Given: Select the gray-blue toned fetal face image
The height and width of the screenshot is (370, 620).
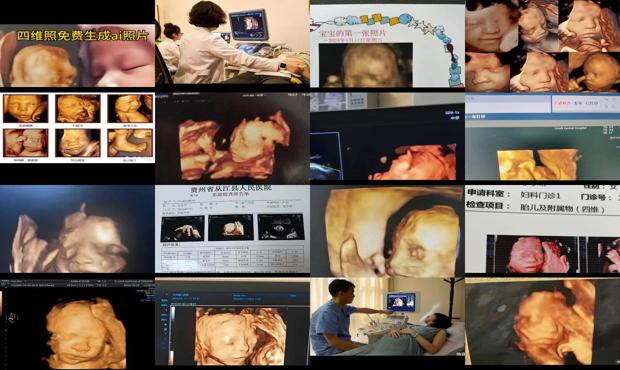Looking at the screenshot, I should pos(78,229).
